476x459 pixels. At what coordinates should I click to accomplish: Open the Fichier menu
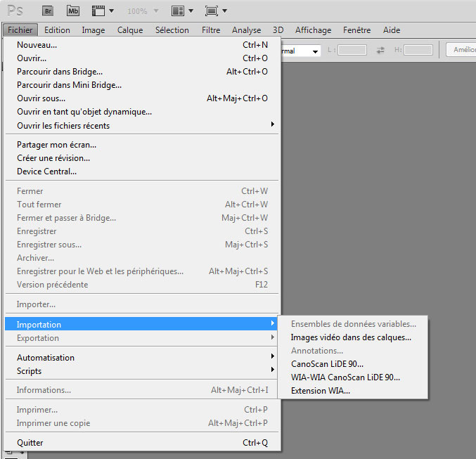tap(20, 30)
